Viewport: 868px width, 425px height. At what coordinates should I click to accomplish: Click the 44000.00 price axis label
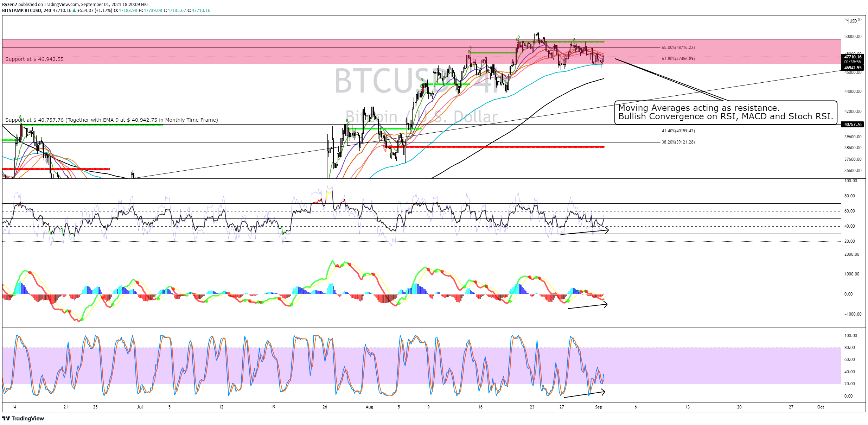click(853, 91)
